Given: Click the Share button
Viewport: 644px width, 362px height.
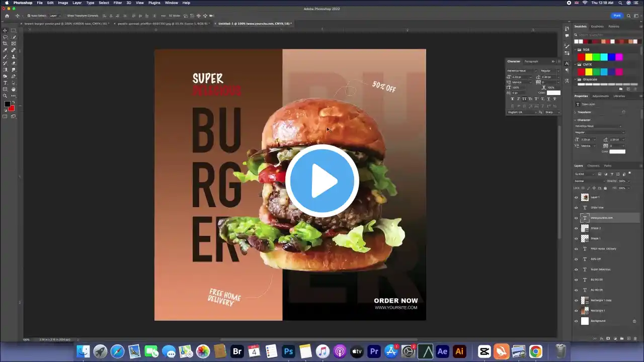Looking at the screenshot, I should point(617,16).
